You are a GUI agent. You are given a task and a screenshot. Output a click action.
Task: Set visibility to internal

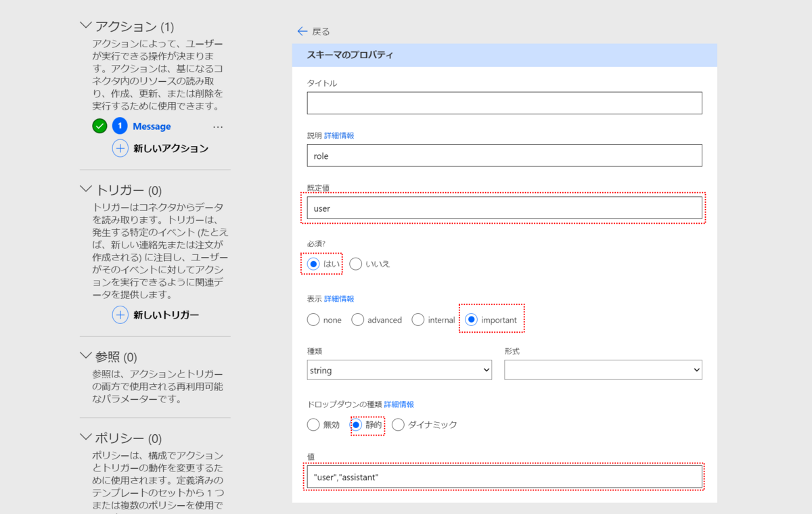coord(418,320)
